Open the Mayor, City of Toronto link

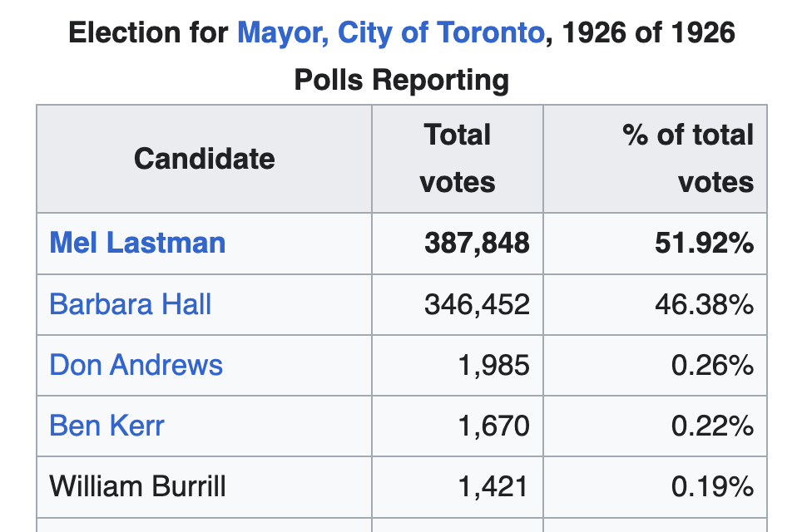[x=390, y=33]
